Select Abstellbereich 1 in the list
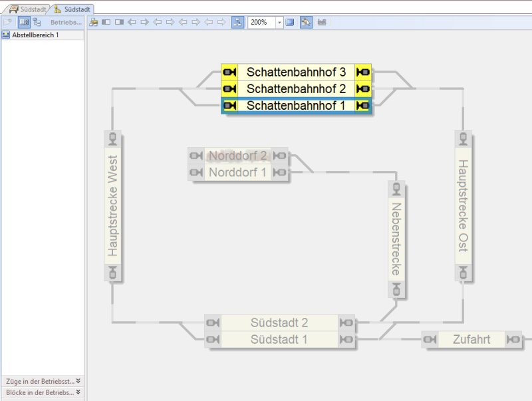Screen dimensions: 532x401 pos(35,35)
